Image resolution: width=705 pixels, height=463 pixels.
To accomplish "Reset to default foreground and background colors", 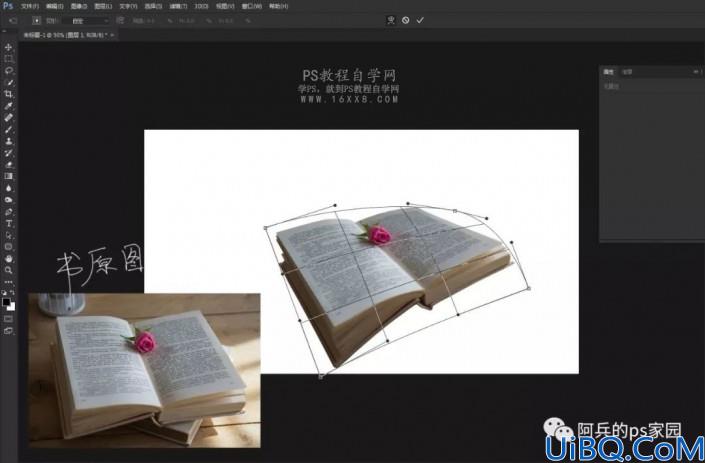I will click(x=4, y=293).
